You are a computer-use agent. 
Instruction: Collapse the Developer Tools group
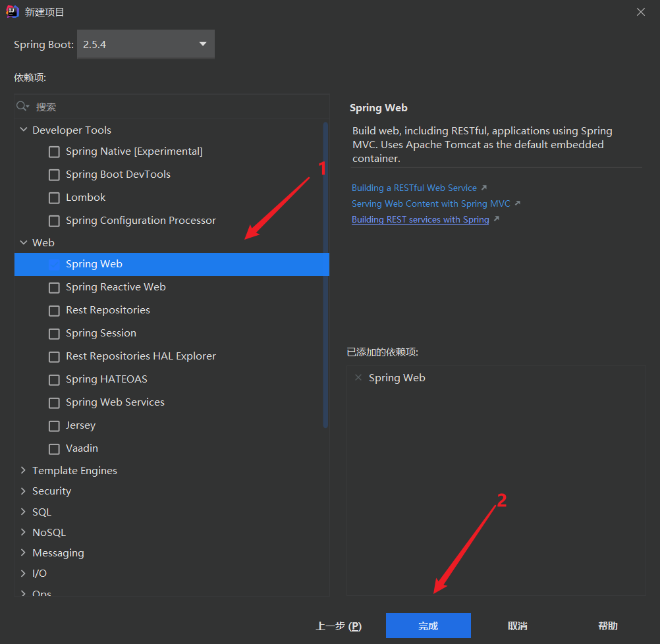(x=24, y=130)
